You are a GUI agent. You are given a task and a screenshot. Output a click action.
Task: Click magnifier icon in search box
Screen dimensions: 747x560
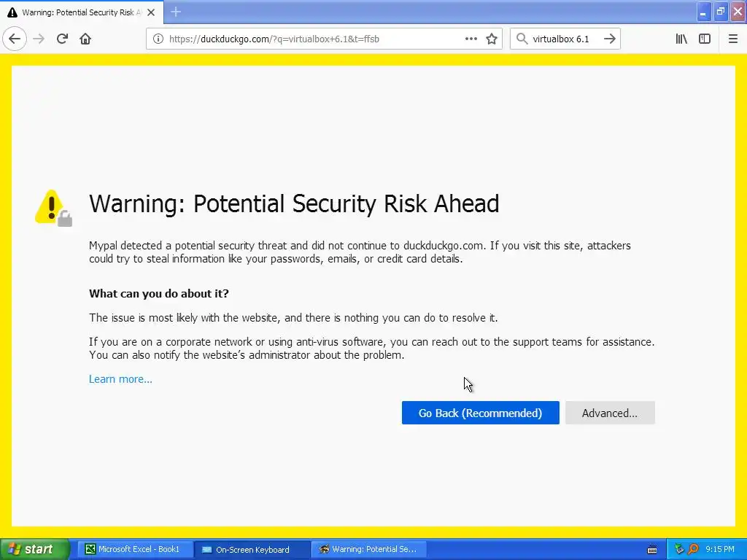point(522,39)
